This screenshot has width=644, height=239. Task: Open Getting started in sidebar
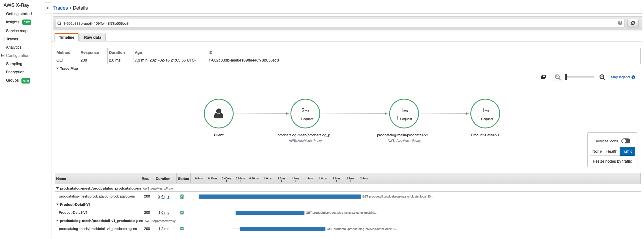19,14
